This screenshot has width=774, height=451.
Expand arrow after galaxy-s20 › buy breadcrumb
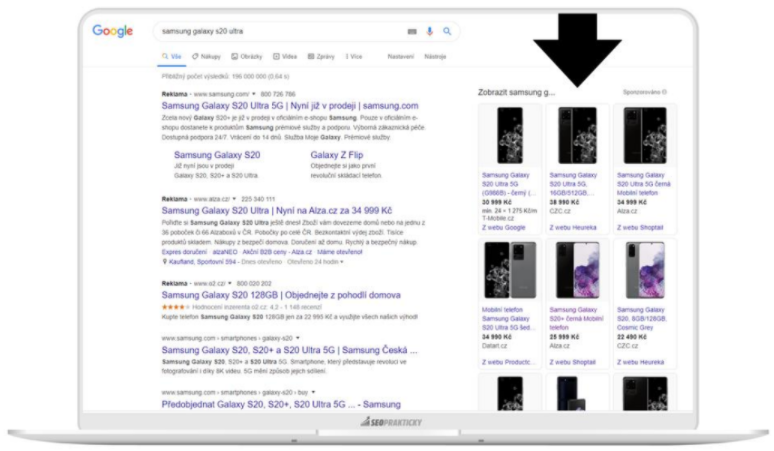point(313,392)
